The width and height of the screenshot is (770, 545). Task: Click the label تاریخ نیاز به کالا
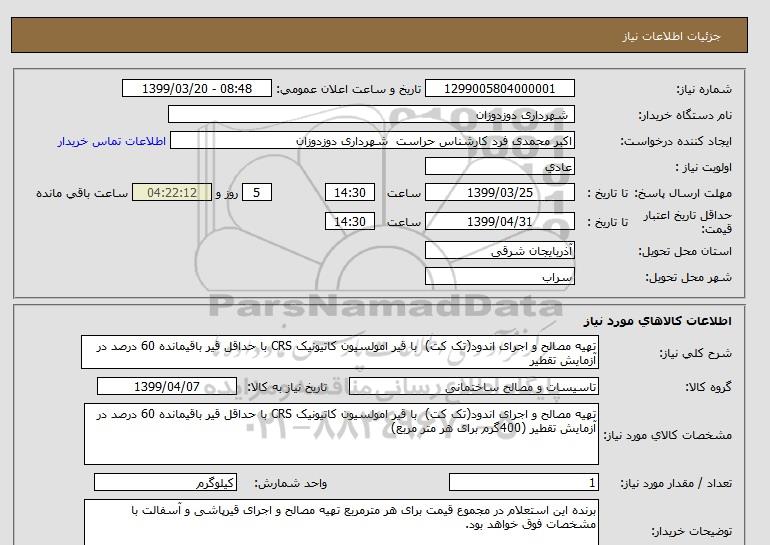[x=287, y=387]
